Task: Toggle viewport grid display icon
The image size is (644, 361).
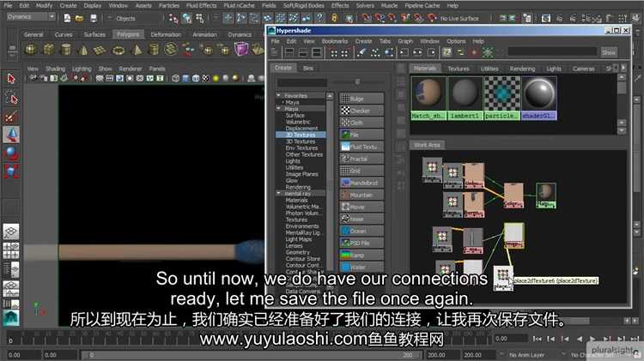Action: pos(100,78)
